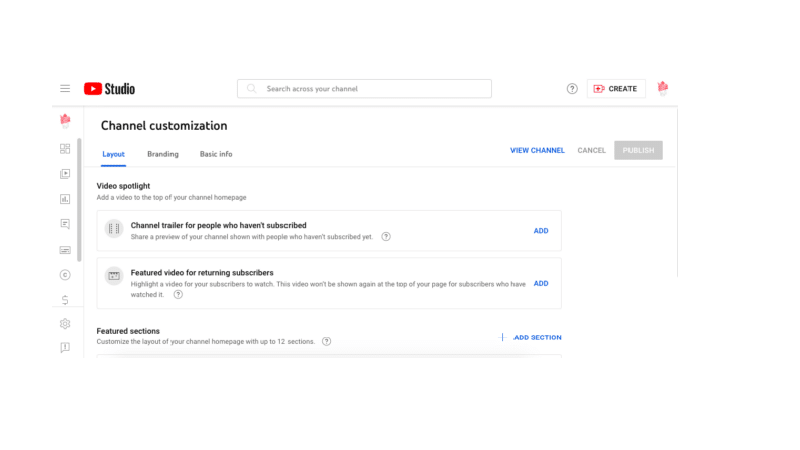Open the Help question mark icon
The height and width of the screenshot is (450, 800).
tap(572, 89)
